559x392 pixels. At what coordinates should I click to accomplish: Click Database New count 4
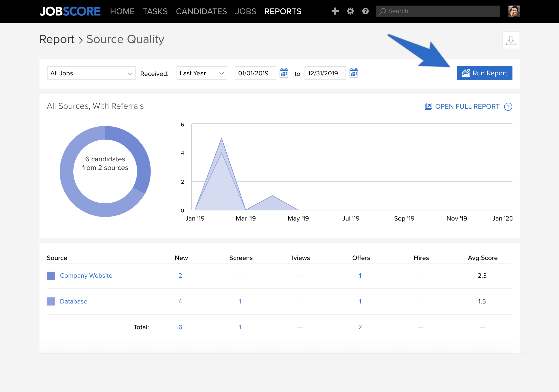(x=180, y=301)
